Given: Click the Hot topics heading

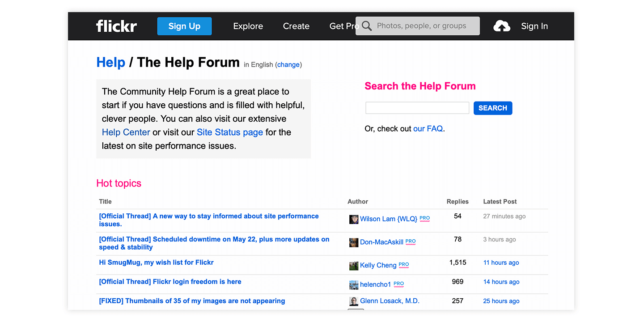Looking at the screenshot, I should tap(119, 183).
